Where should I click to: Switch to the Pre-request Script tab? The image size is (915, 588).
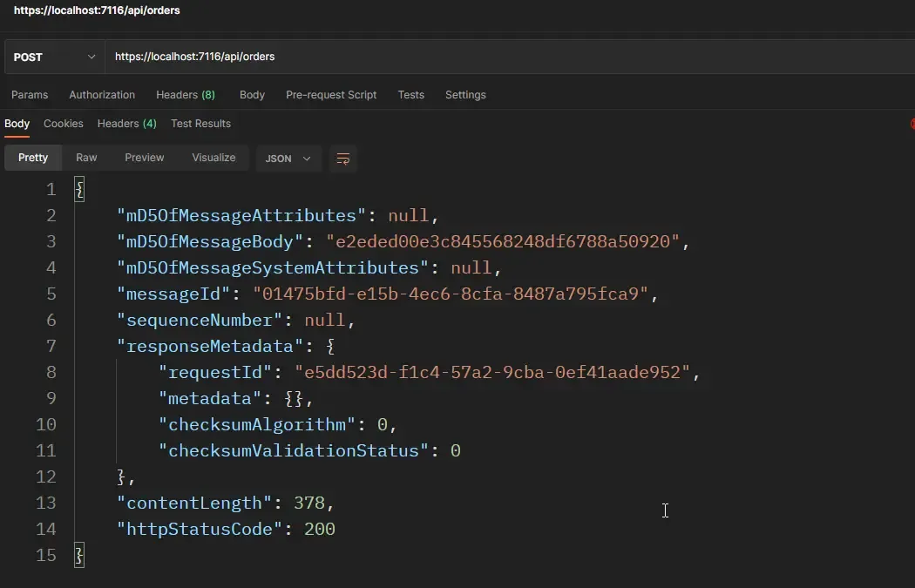click(331, 94)
